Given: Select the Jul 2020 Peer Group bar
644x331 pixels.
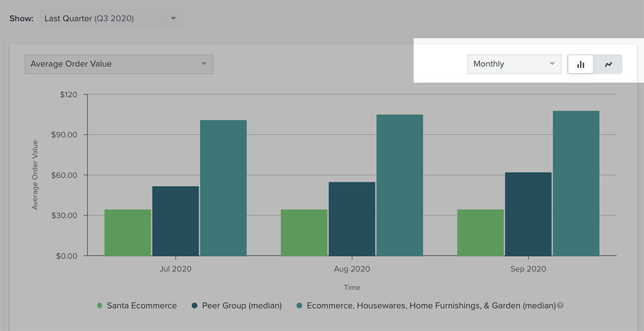Looking at the screenshot, I should (x=175, y=221).
